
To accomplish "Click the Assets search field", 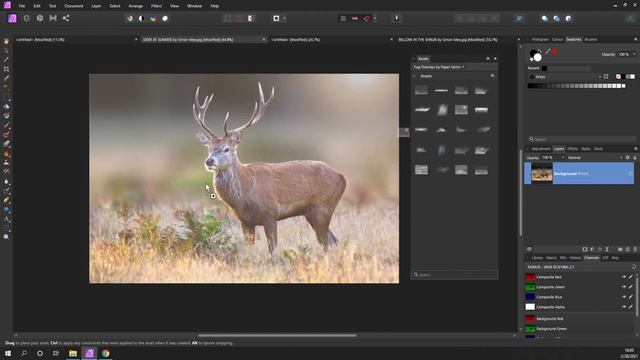I will (x=454, y=275).
